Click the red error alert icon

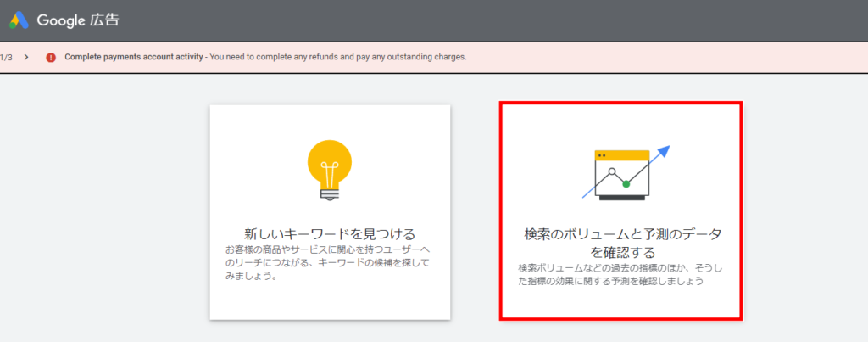pos(51,57)
